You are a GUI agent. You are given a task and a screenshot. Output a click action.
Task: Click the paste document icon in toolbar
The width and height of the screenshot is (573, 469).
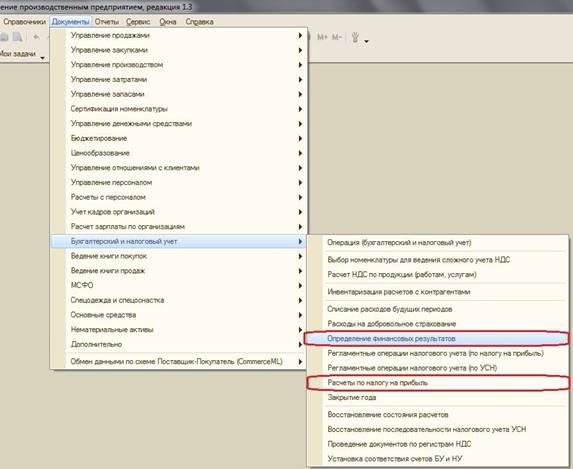[x=17, y=37]
